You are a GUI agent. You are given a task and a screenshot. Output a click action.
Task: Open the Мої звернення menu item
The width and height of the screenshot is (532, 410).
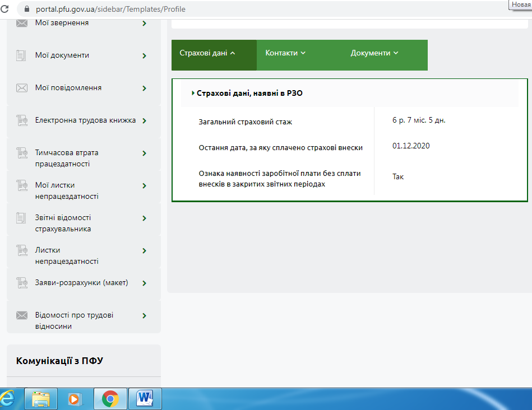pyautogui.click(x=62, y=23)
